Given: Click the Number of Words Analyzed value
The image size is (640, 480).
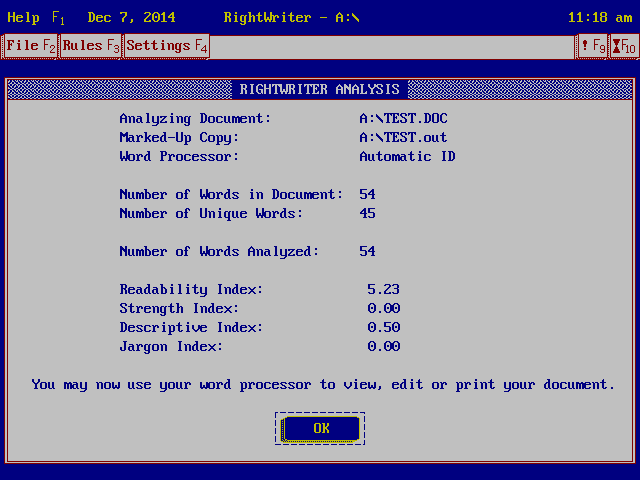Looking at the screenshot, I should (x=367, y=251).
